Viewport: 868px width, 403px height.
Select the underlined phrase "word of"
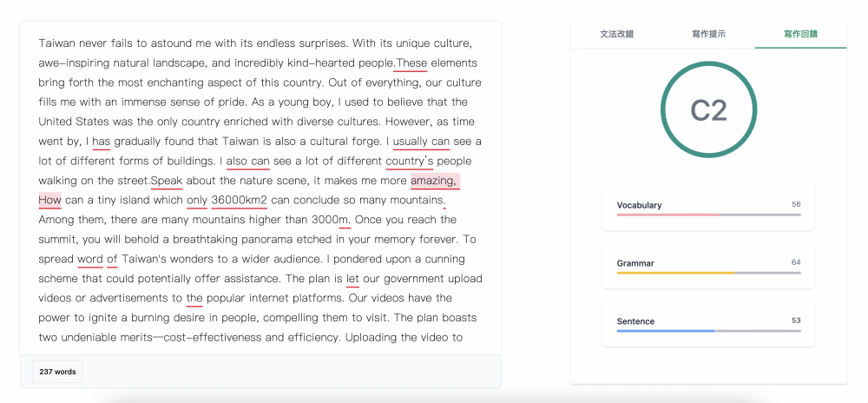(x=97, y=259)
